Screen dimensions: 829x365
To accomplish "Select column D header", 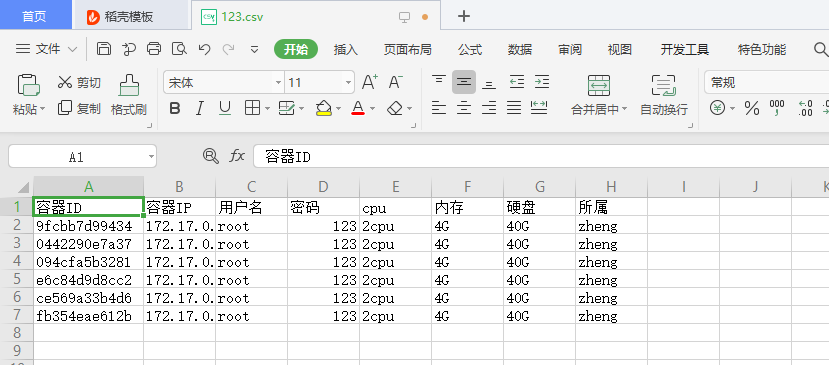I will tap(323, 187).
